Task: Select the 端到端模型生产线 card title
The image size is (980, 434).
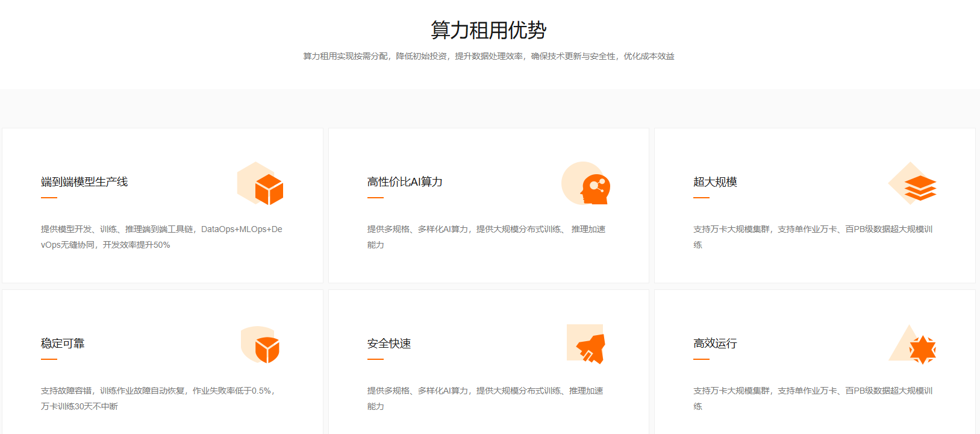Action: 84,182
